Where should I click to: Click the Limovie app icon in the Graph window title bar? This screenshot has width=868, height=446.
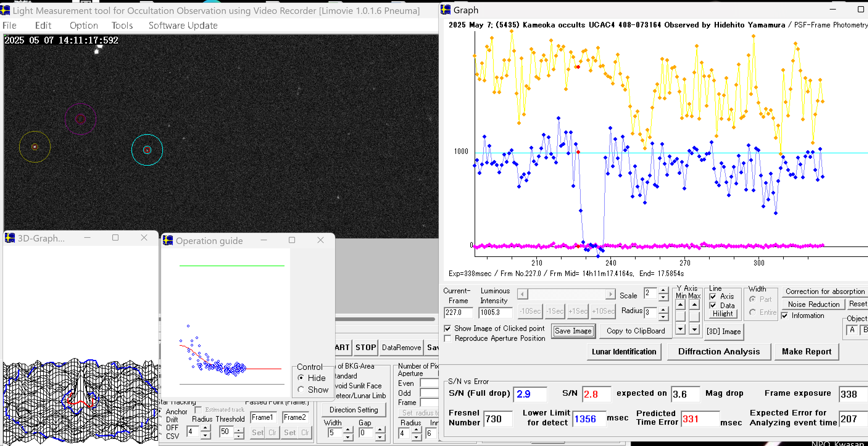pos(446,10)
